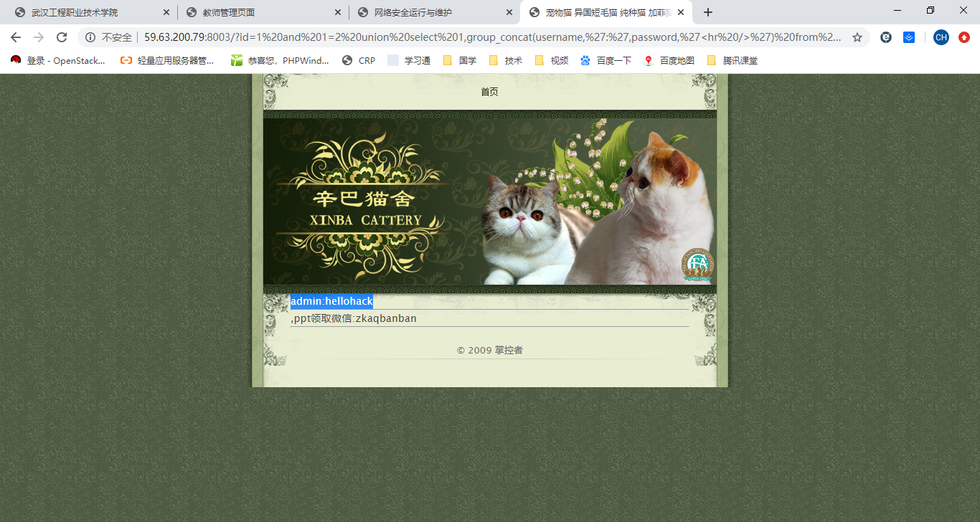Open the 轻量应用服务器管 bookmark
The image size is (980, 522).
point(167,61)
